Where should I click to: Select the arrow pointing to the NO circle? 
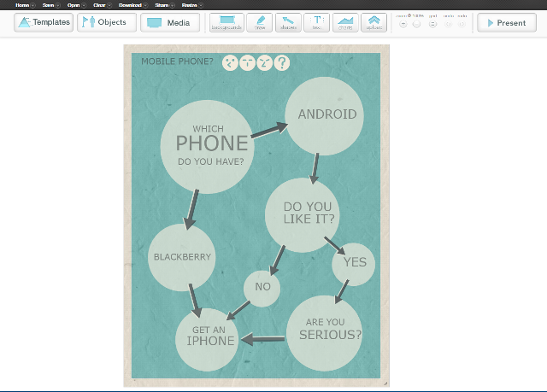277,260
